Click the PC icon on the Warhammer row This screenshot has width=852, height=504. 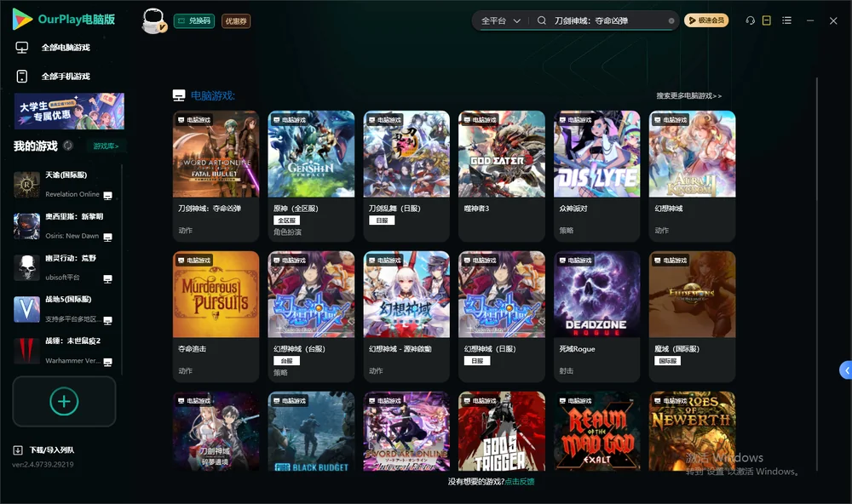[x=107, y=363]
